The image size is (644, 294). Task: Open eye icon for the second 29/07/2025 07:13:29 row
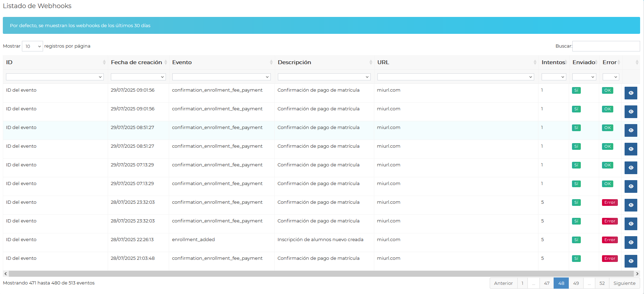[631, 186]
